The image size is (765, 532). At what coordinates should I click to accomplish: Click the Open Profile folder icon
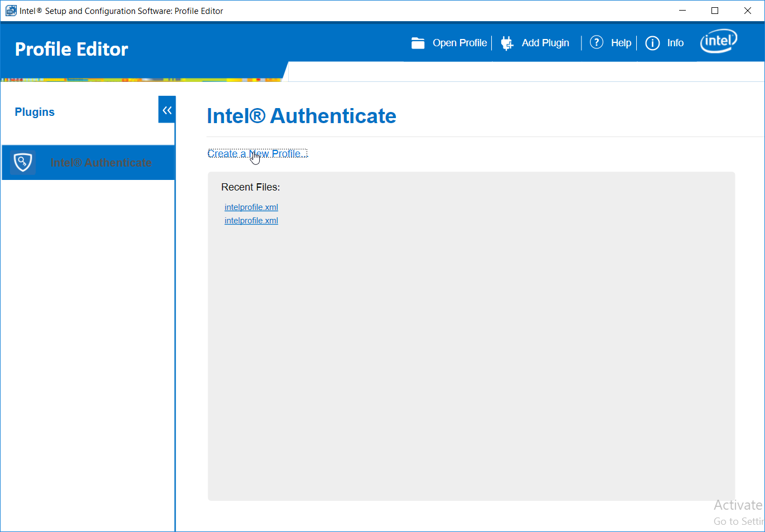coord(418,43)
